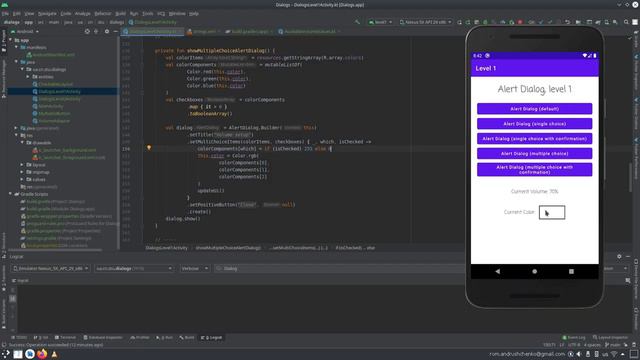Open the Database Inspector tool tab
The image size is (640, 360).
[x=103, y=338]
